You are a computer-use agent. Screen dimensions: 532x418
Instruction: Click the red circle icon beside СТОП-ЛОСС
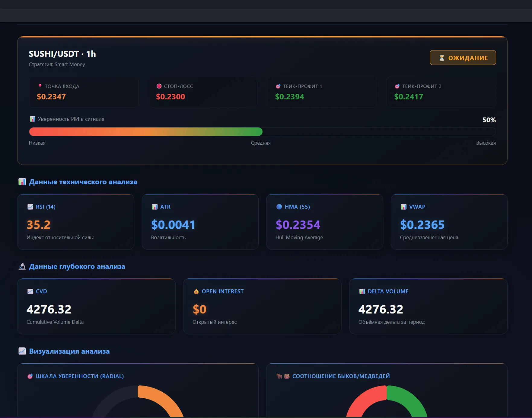[x=159, y=86]
